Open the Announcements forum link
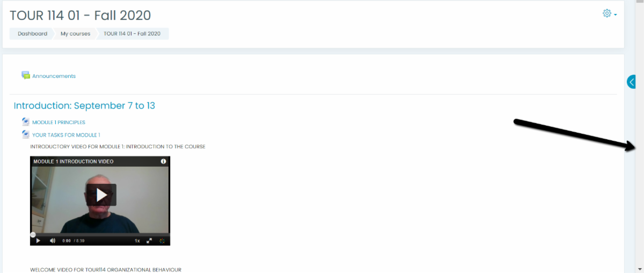The width and height of the screenshot is (644, 273). point(54,76)
